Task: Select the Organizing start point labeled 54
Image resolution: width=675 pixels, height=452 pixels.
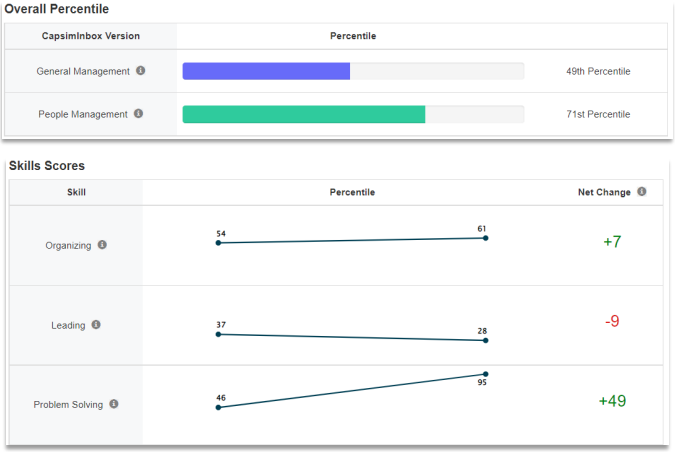Action: pos(218,243)
